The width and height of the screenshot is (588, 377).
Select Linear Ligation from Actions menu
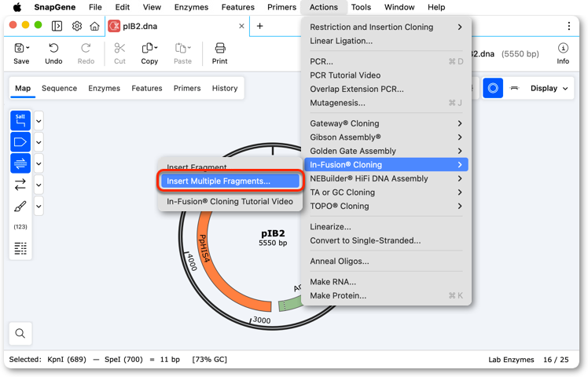[x=386, y=41]
